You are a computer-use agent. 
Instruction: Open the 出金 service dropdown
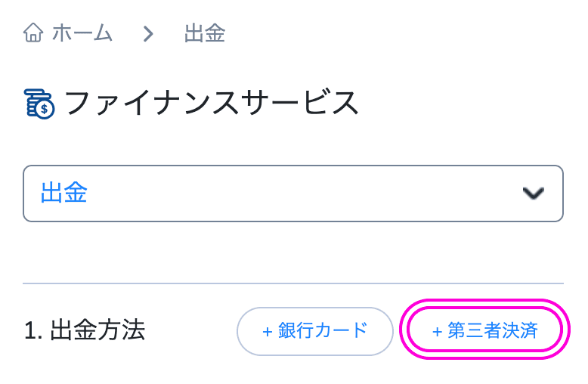pos(293,194)
